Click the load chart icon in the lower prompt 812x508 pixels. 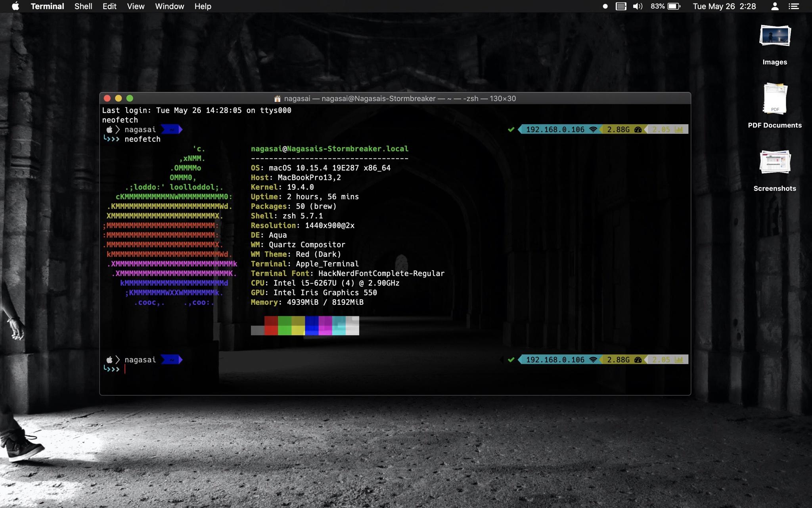point(679,360)
